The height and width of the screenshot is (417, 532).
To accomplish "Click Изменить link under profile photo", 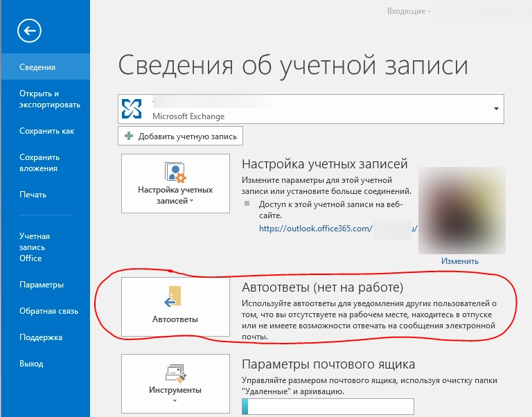I will tap(459, 261).
